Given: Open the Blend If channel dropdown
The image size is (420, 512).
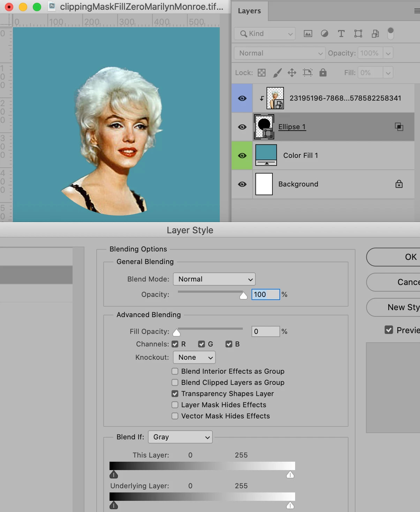Looking at the screenshot, I should point(180,437).
